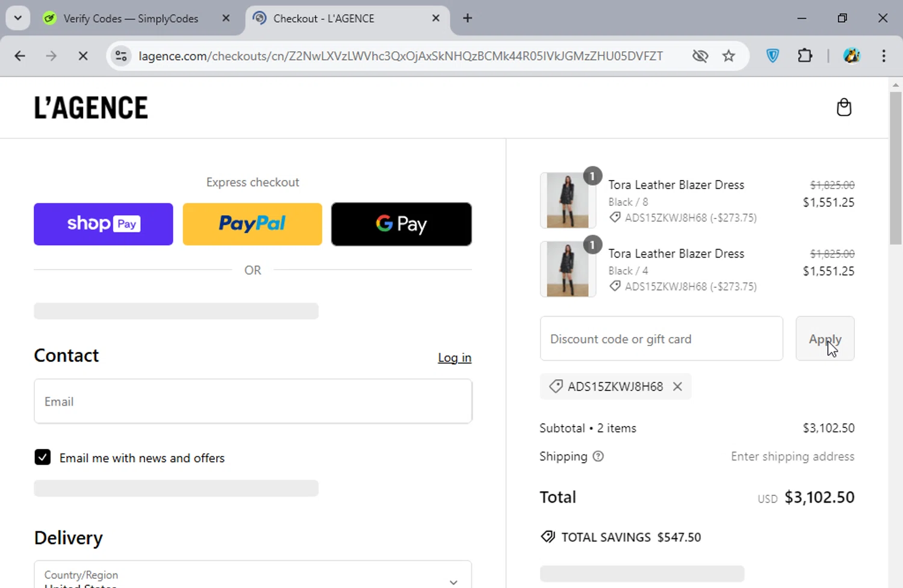Click Black / 8 blazer dress thumbnail
The height and width of the screenshot is (588, 903).
[568, 200]
